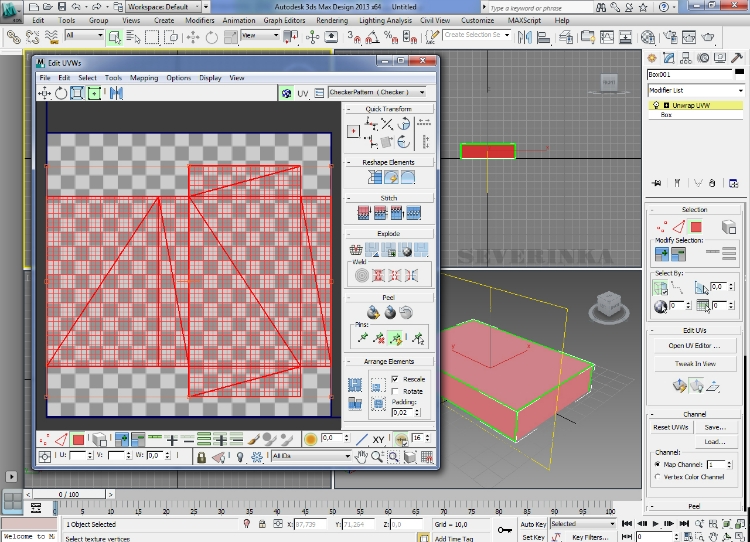Open the Display menu in Edit UVWs
The image size is (750, 542).
tap(210, 78)
